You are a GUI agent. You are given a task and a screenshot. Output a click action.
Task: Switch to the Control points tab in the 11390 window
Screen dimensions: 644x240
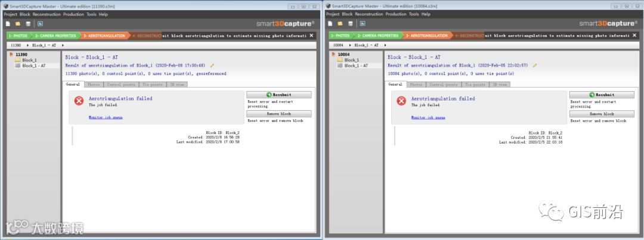(x=120, y=85)
